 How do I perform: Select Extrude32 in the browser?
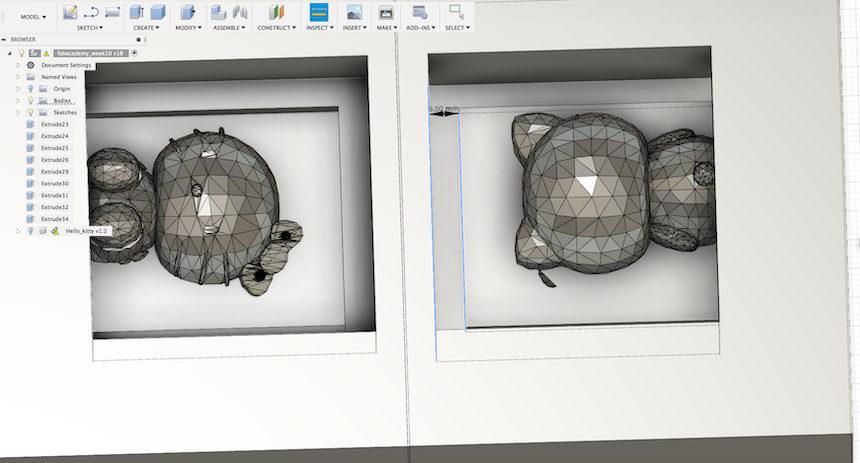tap(55, 207)
